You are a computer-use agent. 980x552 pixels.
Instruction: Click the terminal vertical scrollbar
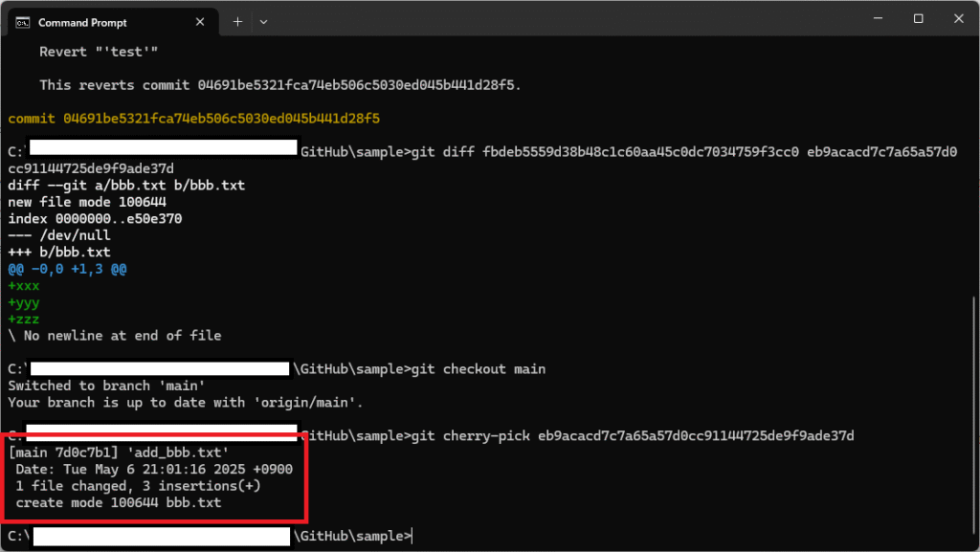pyautogui.click(x=975, y=412)
